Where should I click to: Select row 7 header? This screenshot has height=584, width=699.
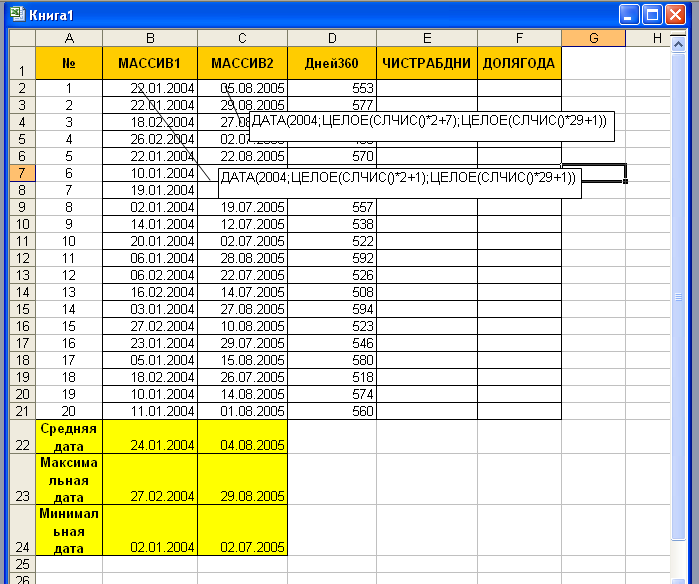click(x=22, y=173)
